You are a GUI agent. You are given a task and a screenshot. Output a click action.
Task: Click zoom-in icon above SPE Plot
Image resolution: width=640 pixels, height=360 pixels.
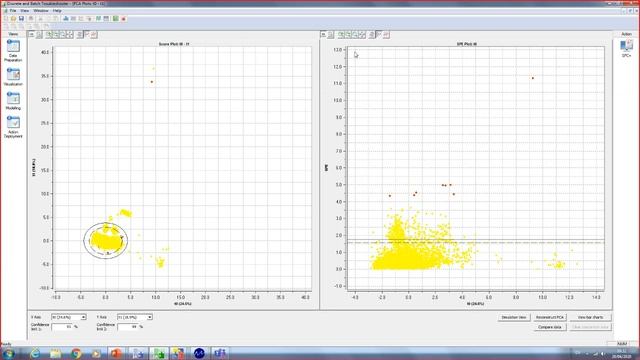[x=341, y=35]
